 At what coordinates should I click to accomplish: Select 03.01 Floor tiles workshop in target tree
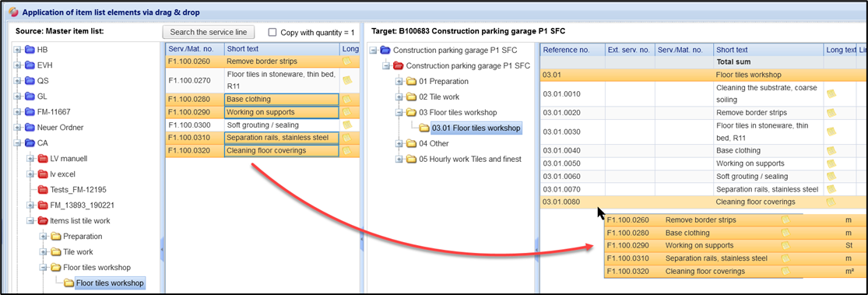pos(476,128)
